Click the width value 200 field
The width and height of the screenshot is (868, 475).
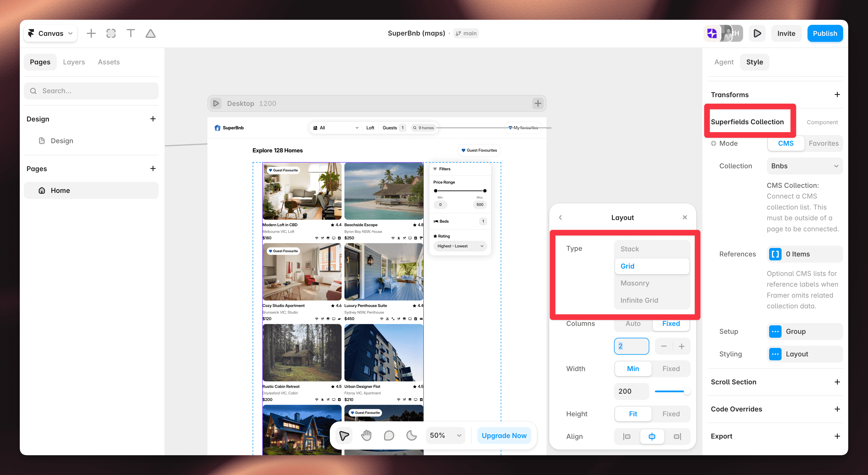click(632, 391)
